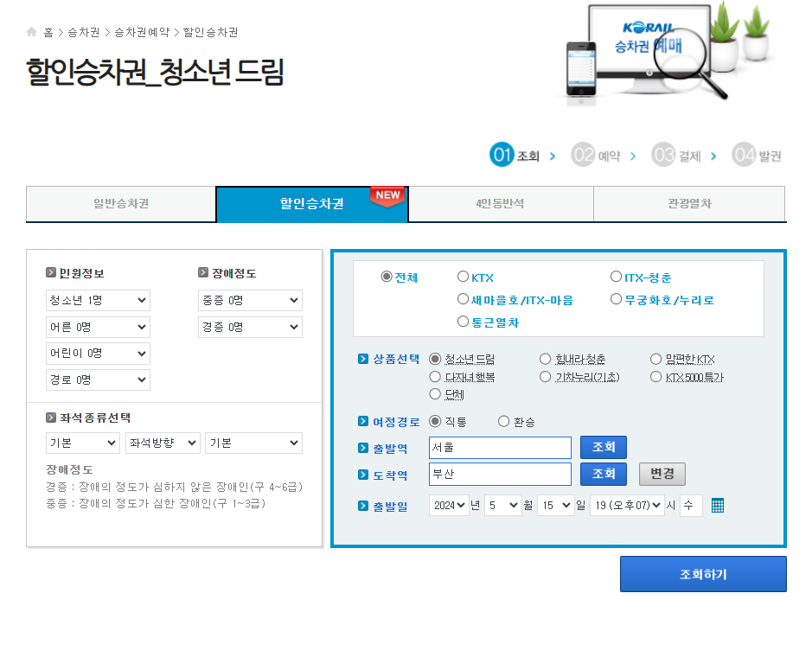
Task: Open the 어른 passenger count dropdown
Action: [98, 327]
